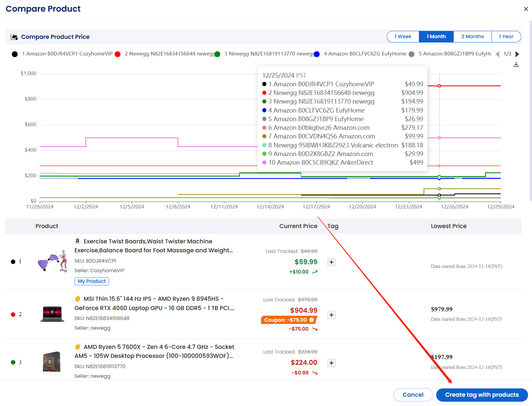
Task: Toggle legend series 1 Amazon CozyhomeVIP
Action: tap(62, 54)
